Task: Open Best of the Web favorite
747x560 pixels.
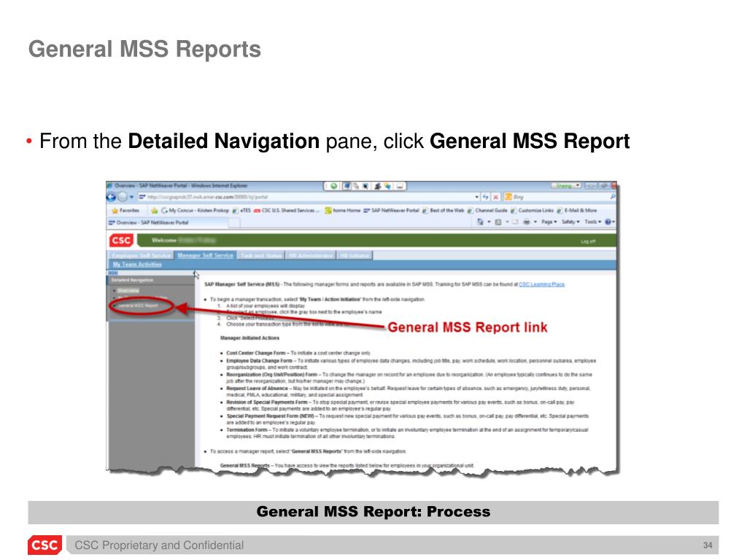Action: 443,210
